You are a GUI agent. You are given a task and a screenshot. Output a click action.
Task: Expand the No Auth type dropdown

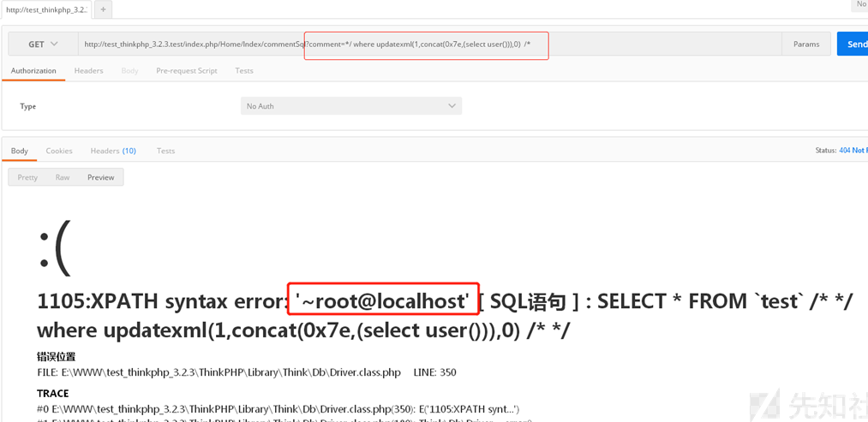coord(351,105)
